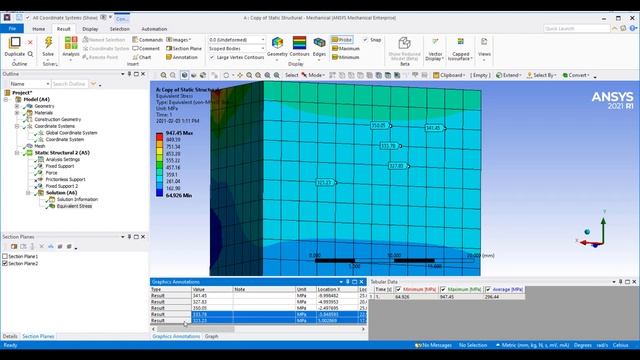
Task: Select Frictionless Support in outline tree
Action: (65, 179)
